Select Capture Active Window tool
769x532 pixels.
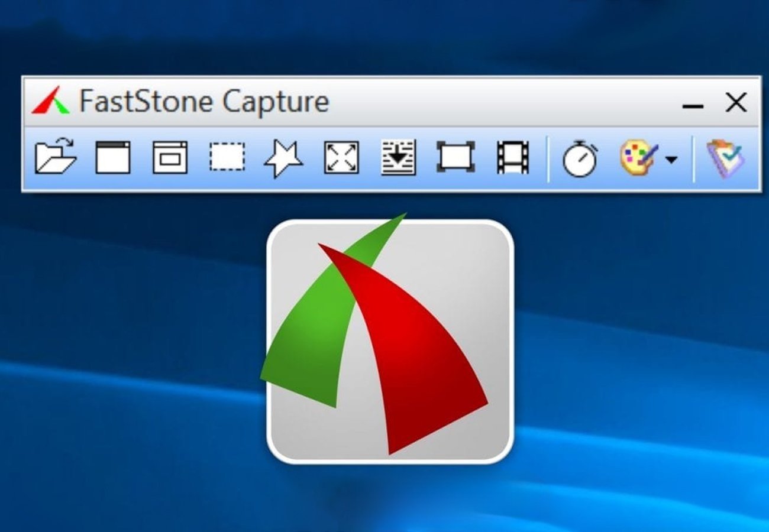click(113, 157)
